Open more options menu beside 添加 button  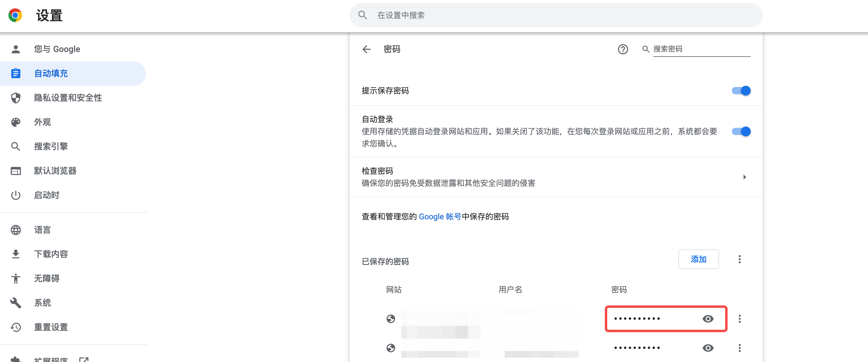point(739,259)
